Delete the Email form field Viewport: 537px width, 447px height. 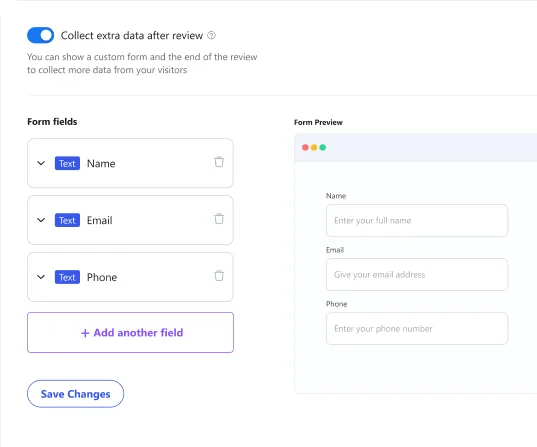tap(219, 219)
